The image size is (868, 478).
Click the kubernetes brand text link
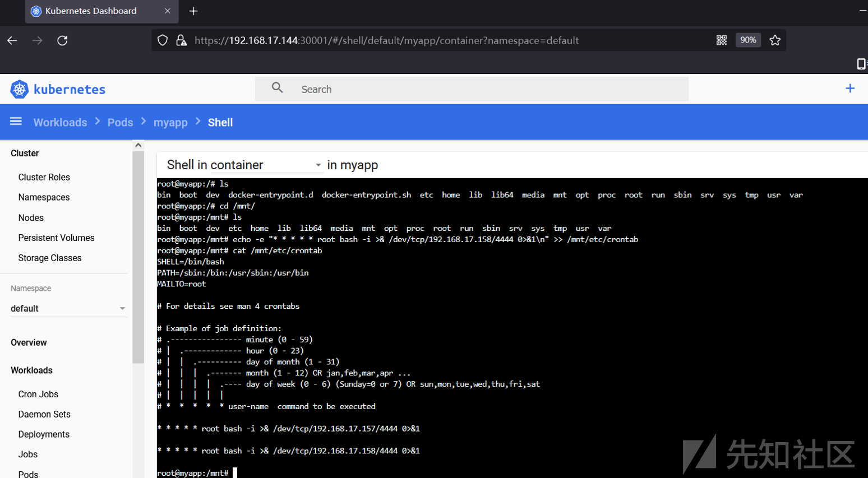[70, 90]
